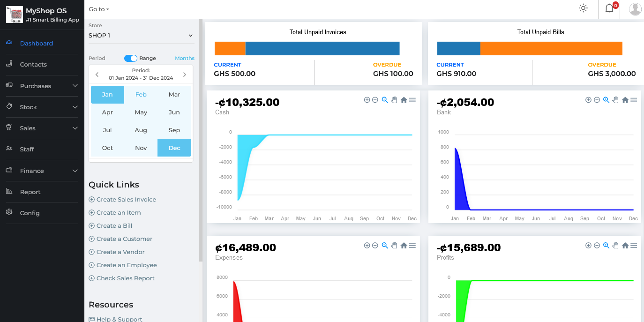Select the selection zoom magnifier on Profits chart

pyautogui.click(x=606, y=246)
